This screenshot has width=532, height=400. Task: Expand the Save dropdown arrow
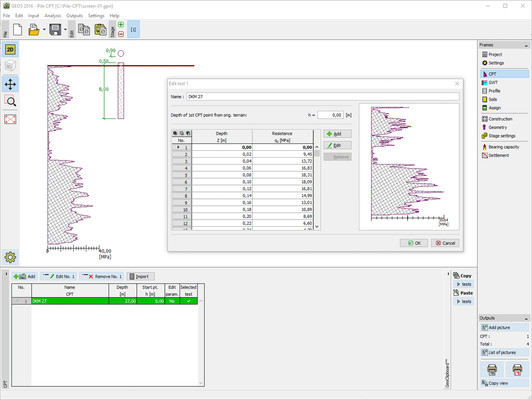[x=65, y=30]
